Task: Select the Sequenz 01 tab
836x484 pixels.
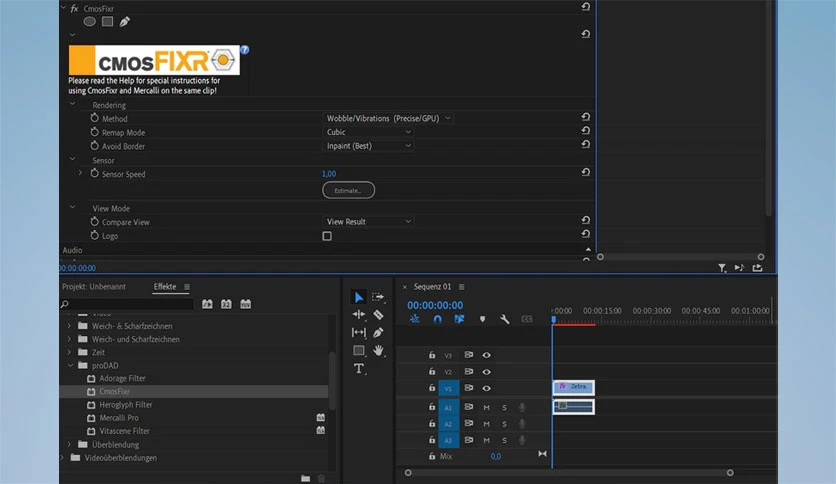Action: point(432,287)
